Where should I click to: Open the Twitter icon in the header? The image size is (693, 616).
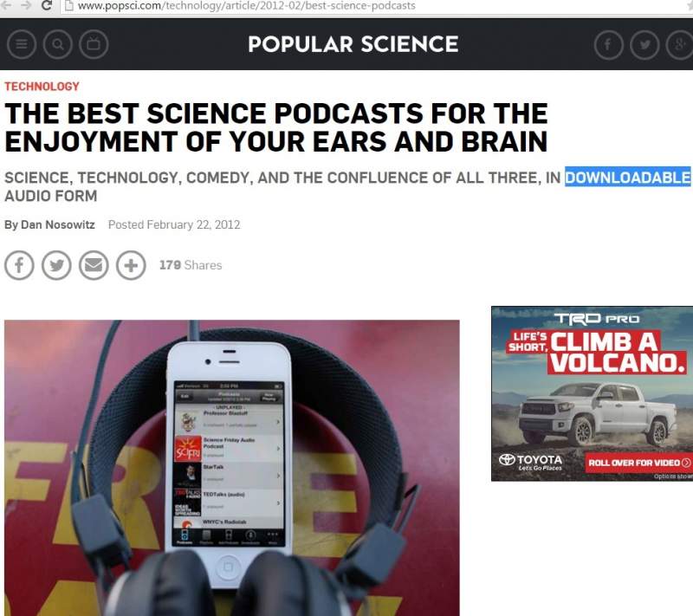[x=644, y=44]
